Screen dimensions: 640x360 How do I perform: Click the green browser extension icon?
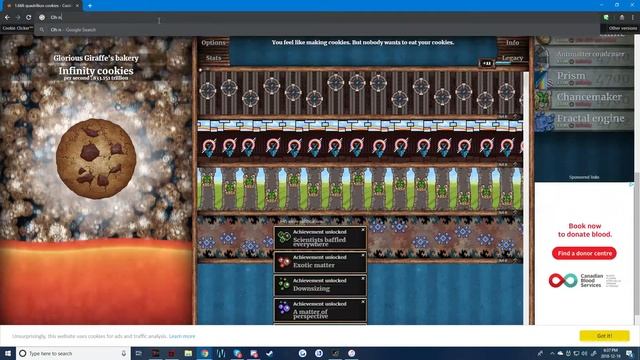pyautogui.click(x=606, y=18)
